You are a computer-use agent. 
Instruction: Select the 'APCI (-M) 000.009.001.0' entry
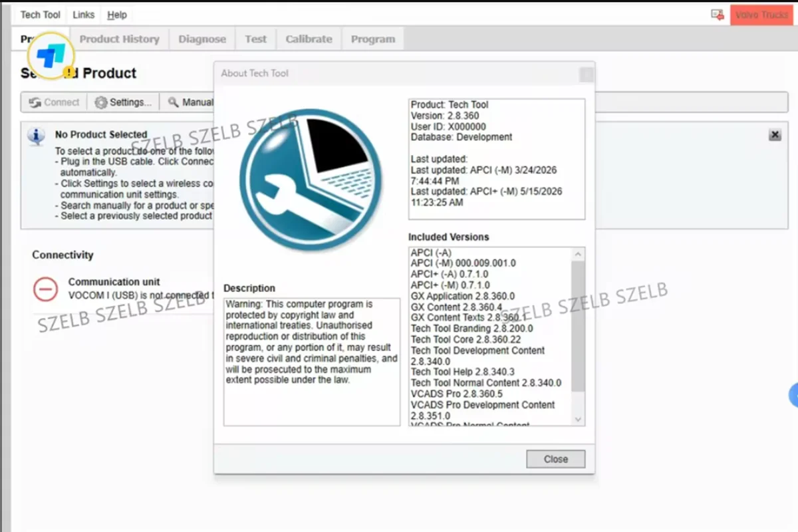point(463,263)
